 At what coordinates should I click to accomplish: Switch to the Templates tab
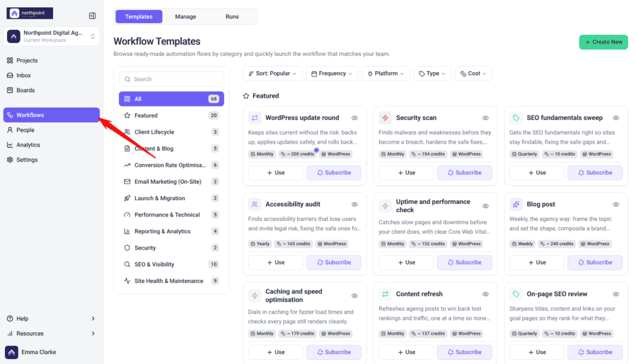(139, 17)
